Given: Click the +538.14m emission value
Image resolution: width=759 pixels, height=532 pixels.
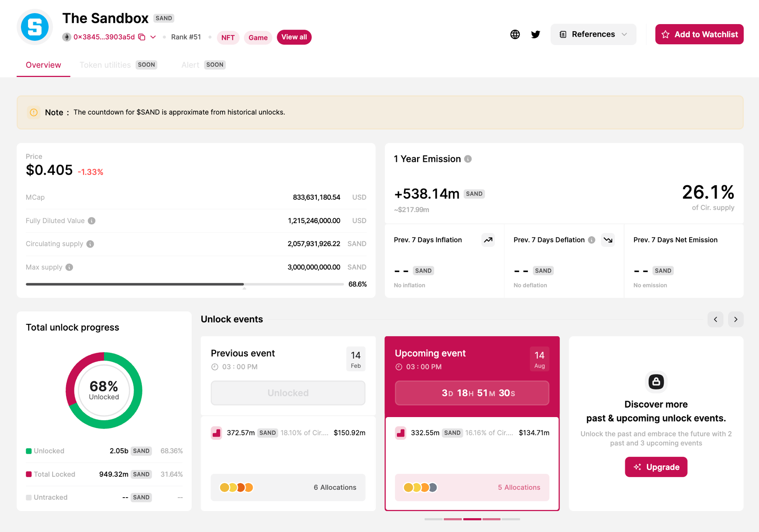Looking at the screenshot, I should 427,194.
